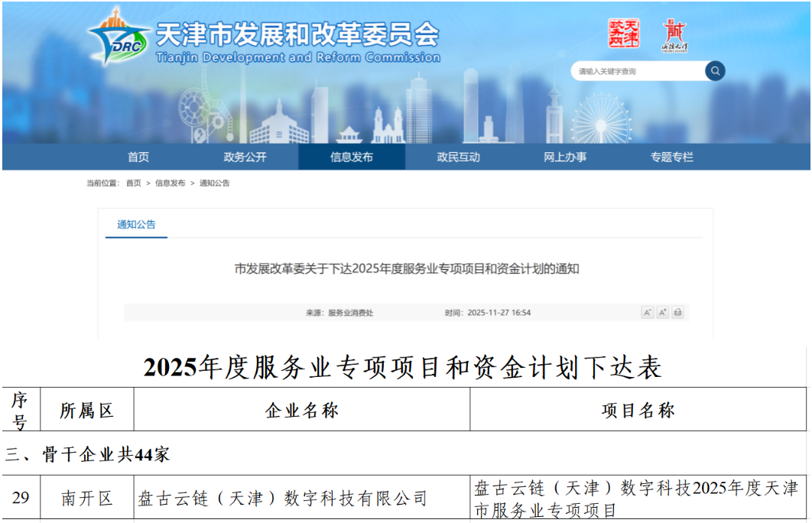Screen dimensions: 812x523
Task: Open the 首页 navigation menu item
Action: (x=138, y=157)
